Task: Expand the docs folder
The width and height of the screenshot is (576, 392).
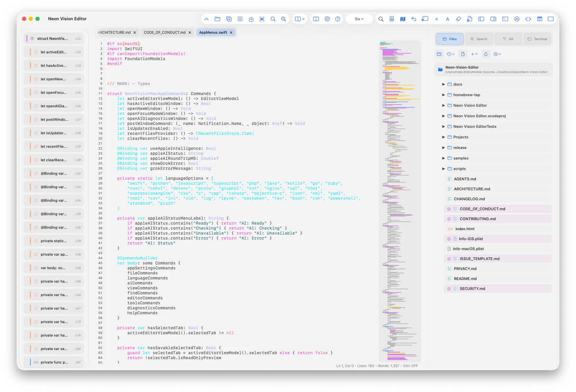Action: click(x=443, y=84)
